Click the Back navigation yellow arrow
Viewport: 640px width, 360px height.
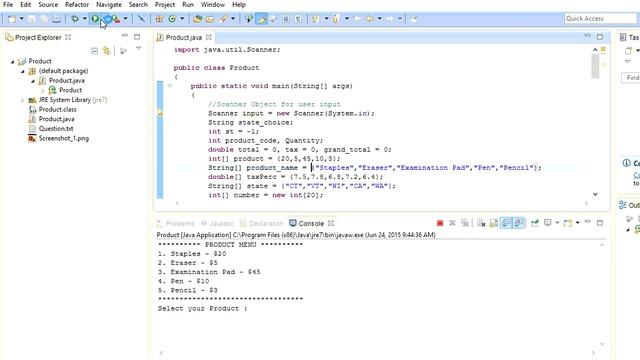click(370, 19)
